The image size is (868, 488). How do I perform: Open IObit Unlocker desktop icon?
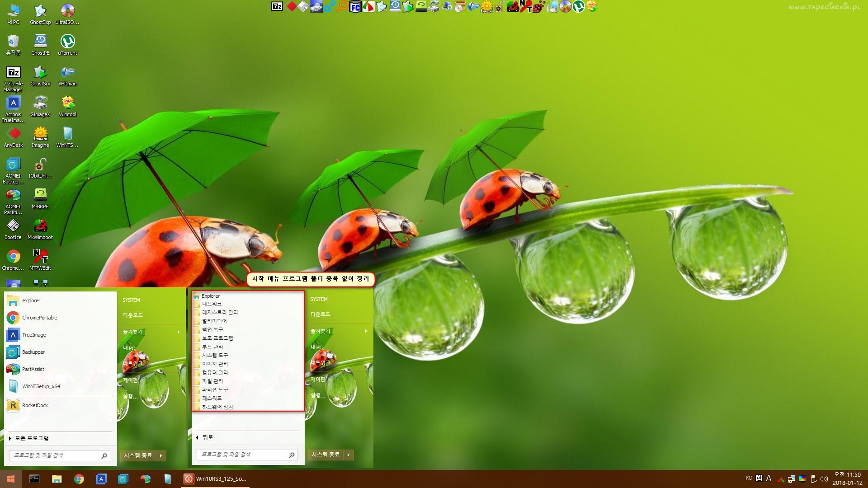tap(40, 168)
